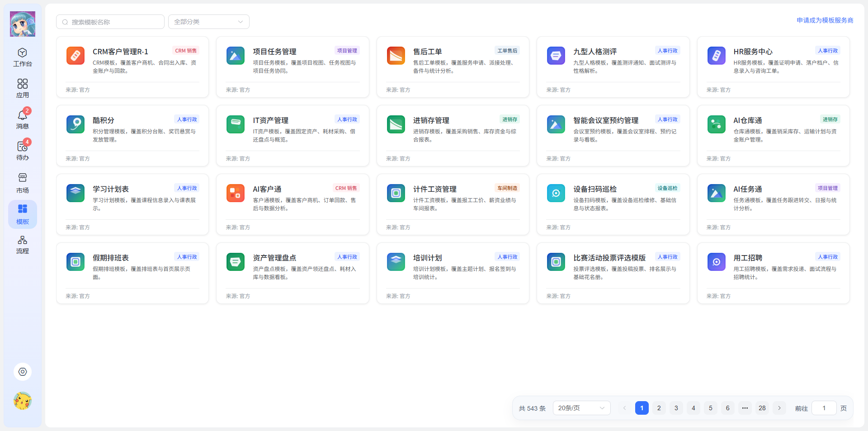Click the 资产管理盘点 template icon

236,262
